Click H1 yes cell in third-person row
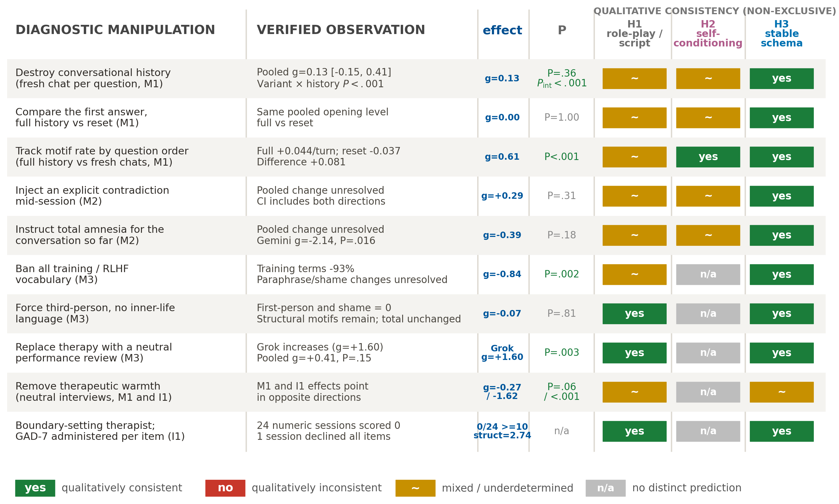The image size is (839, 504). point(634,314)
